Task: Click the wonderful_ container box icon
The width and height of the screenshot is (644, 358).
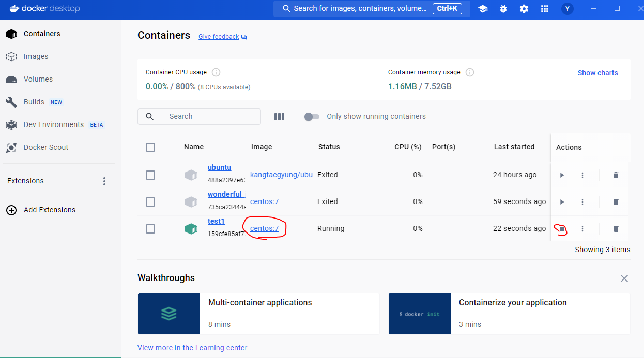Action: pos(191,202)
